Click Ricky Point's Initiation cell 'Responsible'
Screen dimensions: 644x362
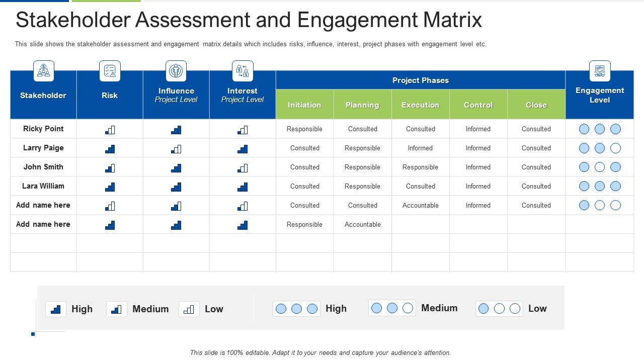coord(304,129)
